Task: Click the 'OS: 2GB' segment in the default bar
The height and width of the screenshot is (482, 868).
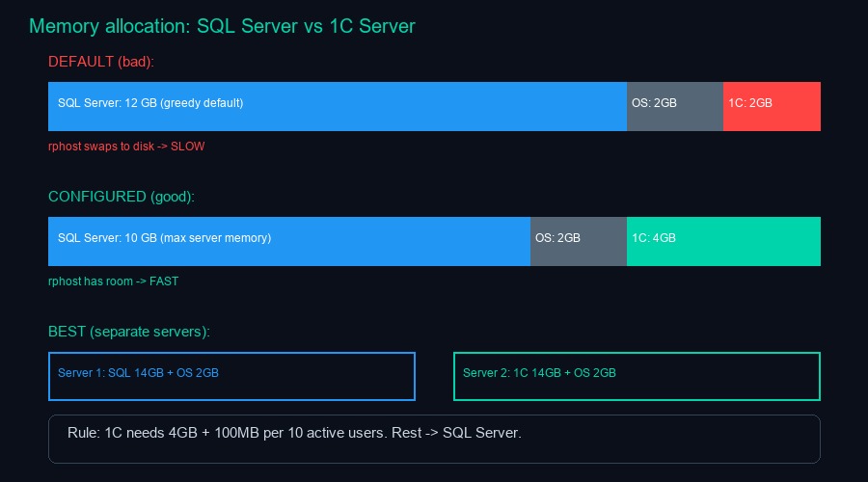Action: [x=675, y=106]
